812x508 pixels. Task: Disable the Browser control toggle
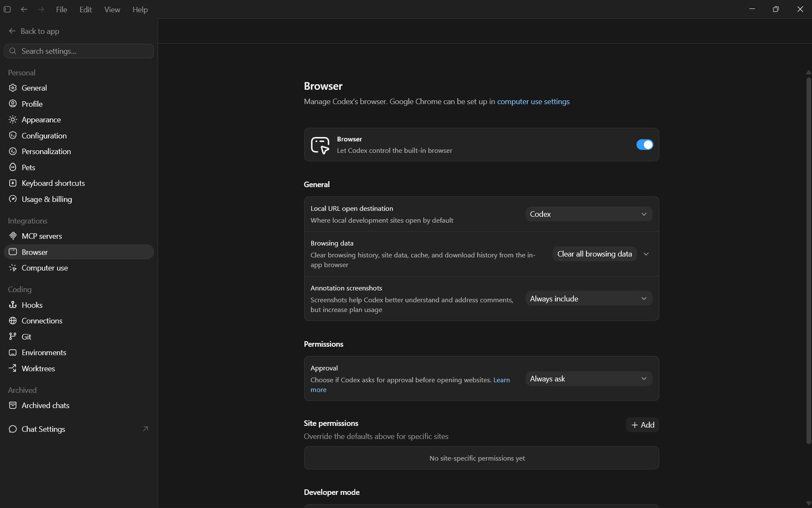(x=645, y=145)
